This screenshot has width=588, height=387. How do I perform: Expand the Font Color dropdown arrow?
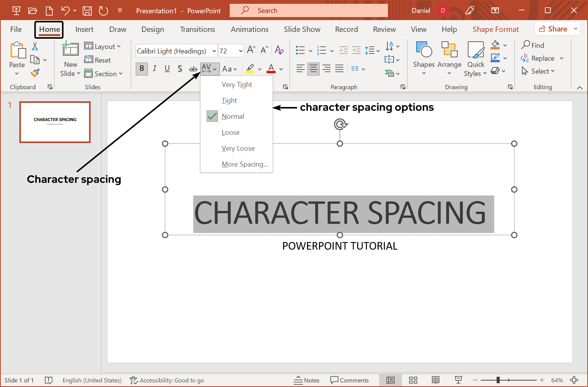click(281, 69)
